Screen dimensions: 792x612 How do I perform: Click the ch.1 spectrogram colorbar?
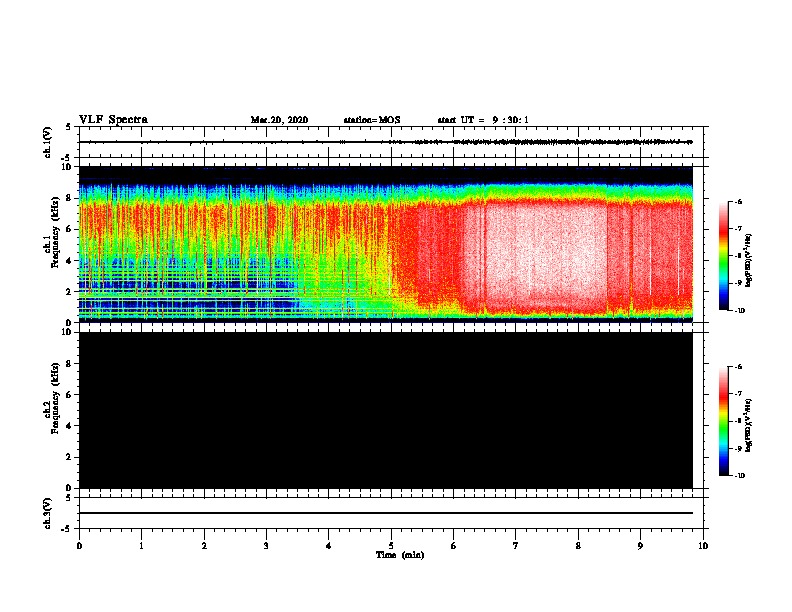724,256
